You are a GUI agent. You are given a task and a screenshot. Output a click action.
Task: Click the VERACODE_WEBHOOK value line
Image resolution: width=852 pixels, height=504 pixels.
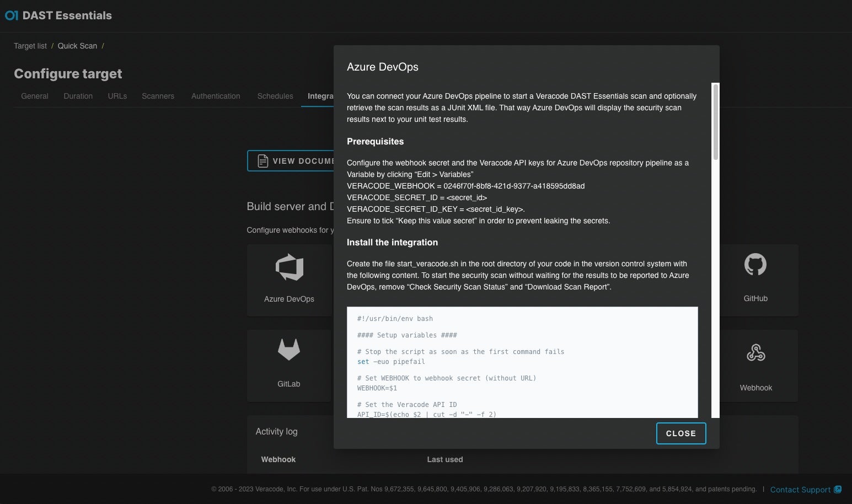click(x=466, y=186)
